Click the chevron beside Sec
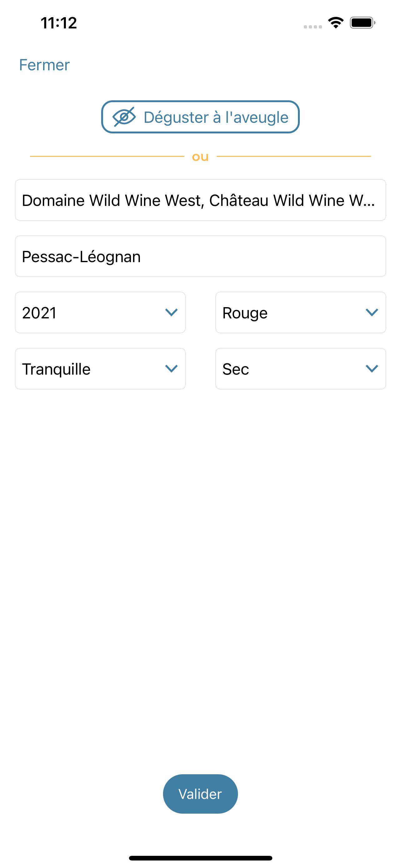The image size is (401, 868). click(x=372, y=369)
